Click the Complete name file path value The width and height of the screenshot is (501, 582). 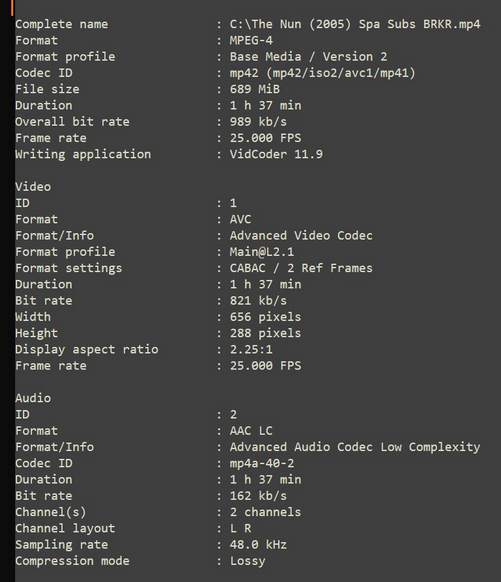click(x=355, y=24)
